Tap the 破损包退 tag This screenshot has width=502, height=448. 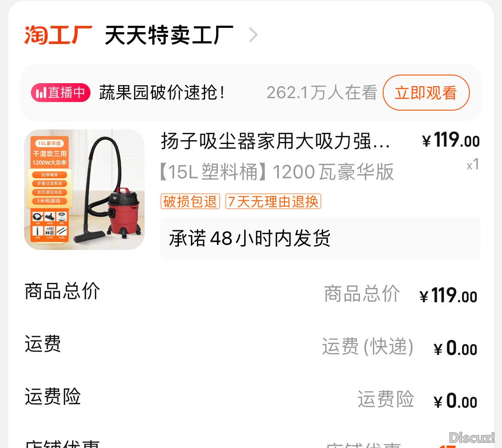pos(190,201)
